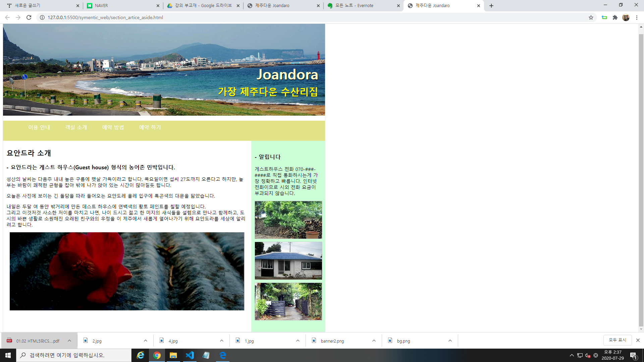This screenshot has width=644, height=362.
Task: Click the Windows Start button
Action: (8, 355)
